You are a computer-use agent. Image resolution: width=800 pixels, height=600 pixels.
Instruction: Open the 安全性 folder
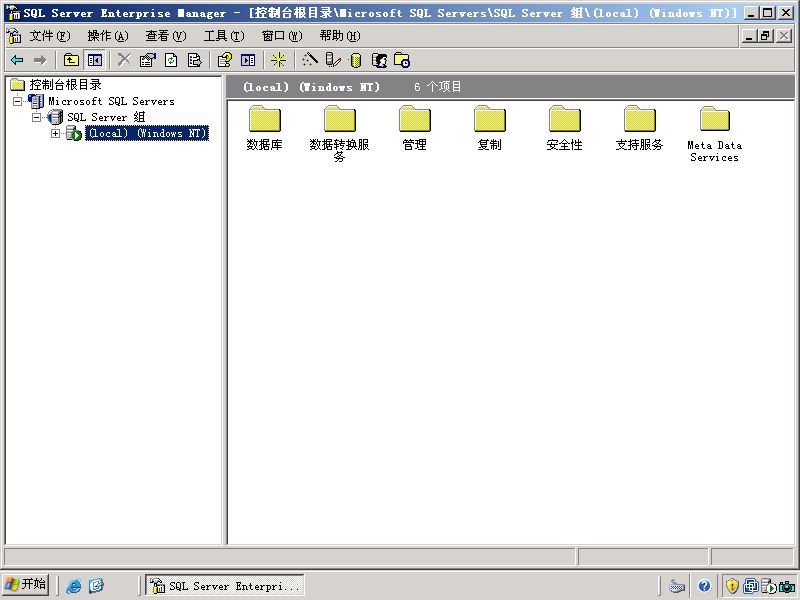click(564, 128)
